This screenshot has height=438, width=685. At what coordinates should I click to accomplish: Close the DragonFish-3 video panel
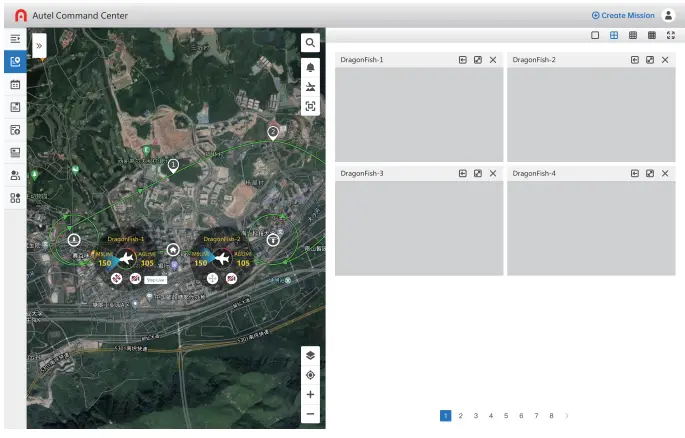point(493,173)
